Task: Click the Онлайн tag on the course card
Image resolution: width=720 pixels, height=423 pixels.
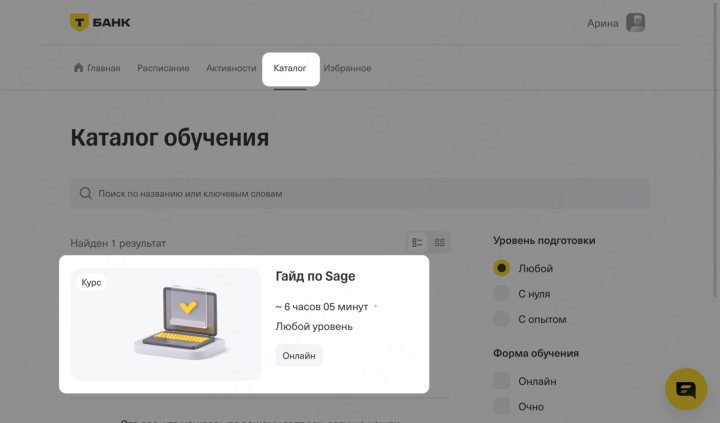Action: [299, 355]
